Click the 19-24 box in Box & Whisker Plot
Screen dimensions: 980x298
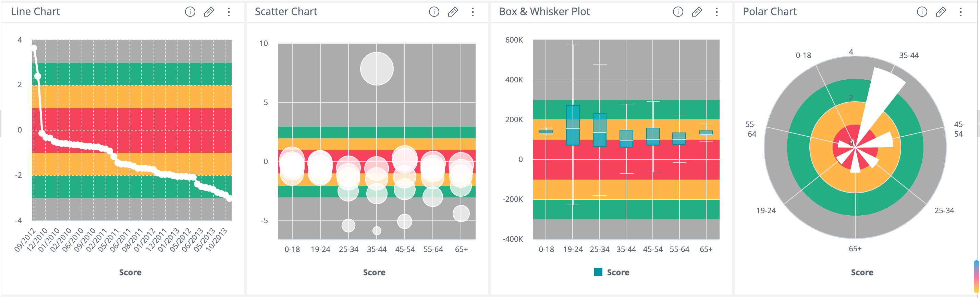[573, 125]
